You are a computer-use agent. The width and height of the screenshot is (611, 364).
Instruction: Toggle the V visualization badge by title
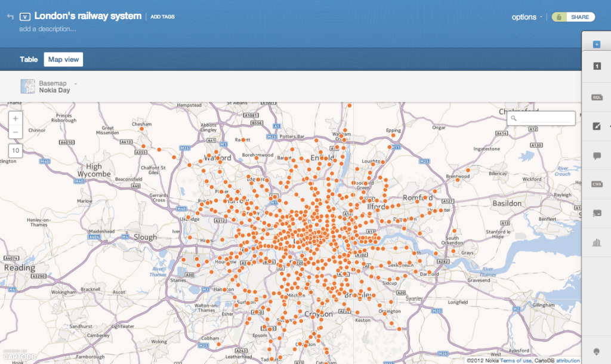pyautogui.click(x=25, y=17)
